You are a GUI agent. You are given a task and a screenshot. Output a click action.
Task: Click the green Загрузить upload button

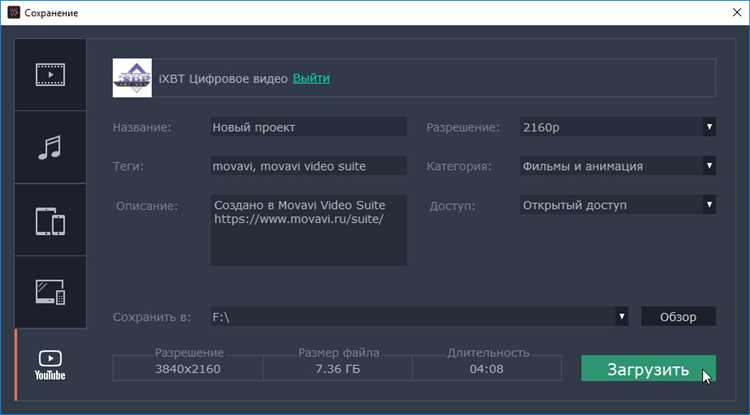coord(649,368)
